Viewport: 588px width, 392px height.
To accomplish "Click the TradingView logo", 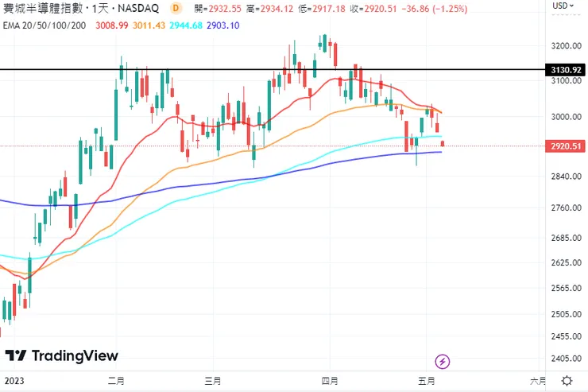I will click(x=62, y=355).
